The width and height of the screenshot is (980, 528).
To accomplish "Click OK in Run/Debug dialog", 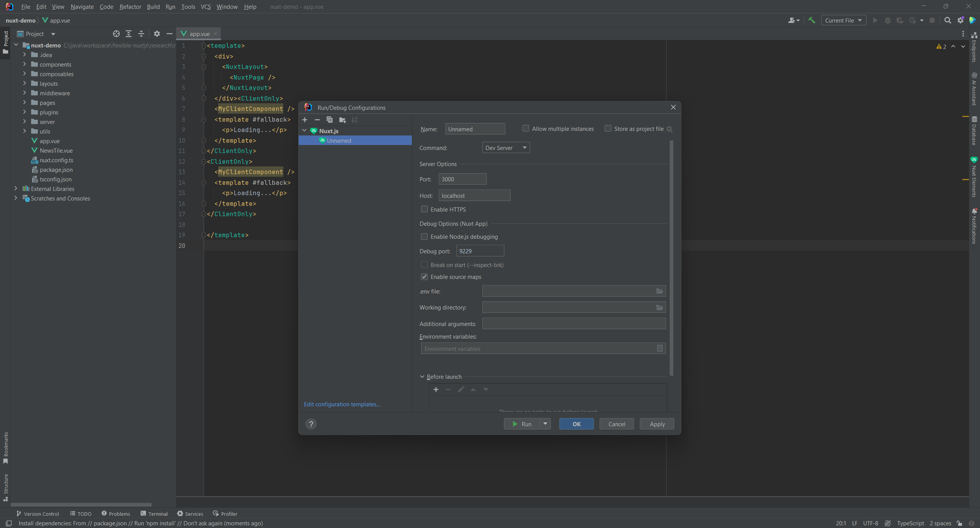I will click(x=577, y=424).
